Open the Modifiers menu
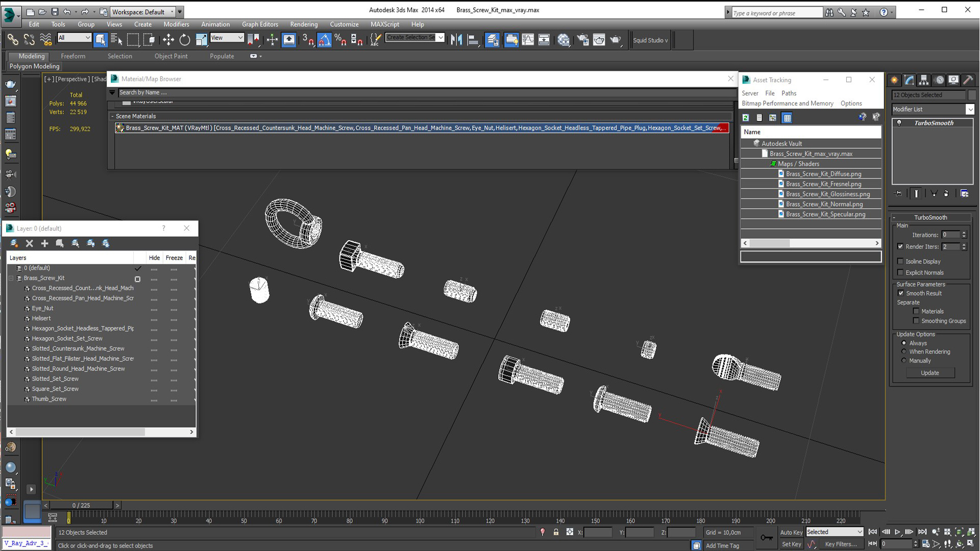The image size is (980, 551). pyautogui.click(x=175, y=23)
